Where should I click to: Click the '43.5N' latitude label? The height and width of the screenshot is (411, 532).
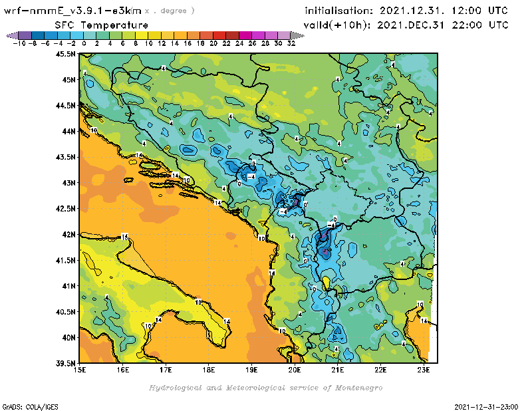pyautogui.click(x=65, y=157)
